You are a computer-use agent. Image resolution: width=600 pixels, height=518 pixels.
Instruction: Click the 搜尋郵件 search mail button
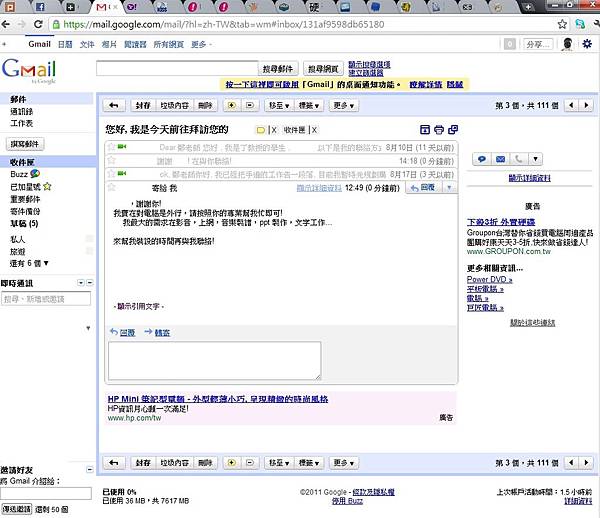point(278,69)
